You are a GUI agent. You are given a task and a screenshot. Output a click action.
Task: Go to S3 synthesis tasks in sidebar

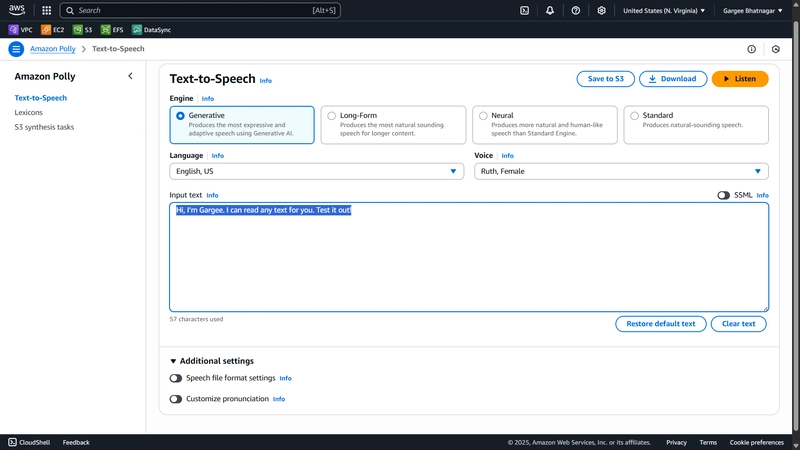(44, 127)
